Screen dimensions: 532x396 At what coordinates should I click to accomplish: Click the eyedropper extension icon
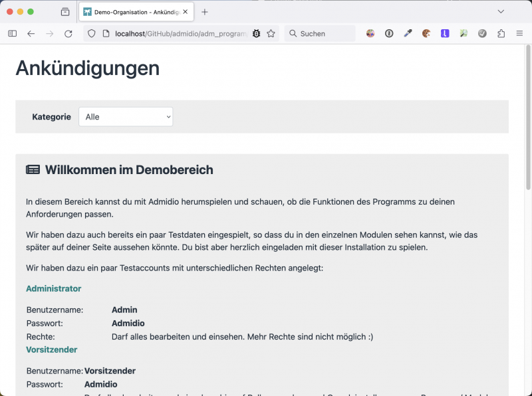tap(408, 33)
